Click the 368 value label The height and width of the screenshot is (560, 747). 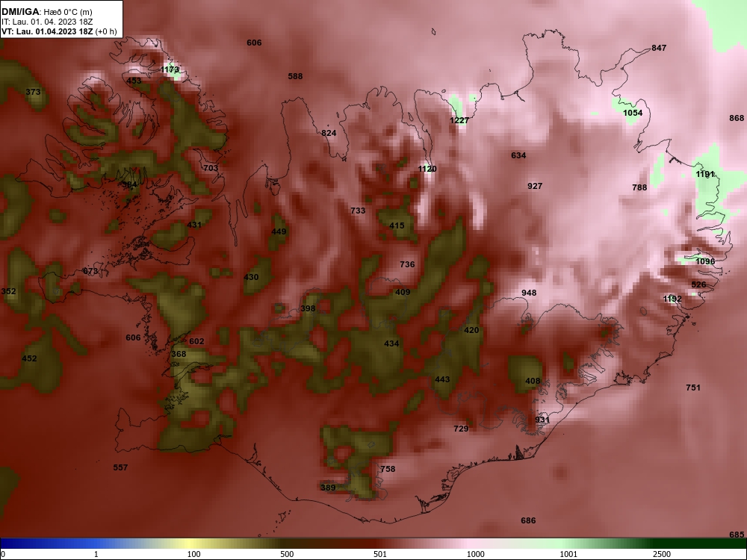point(179,354)
